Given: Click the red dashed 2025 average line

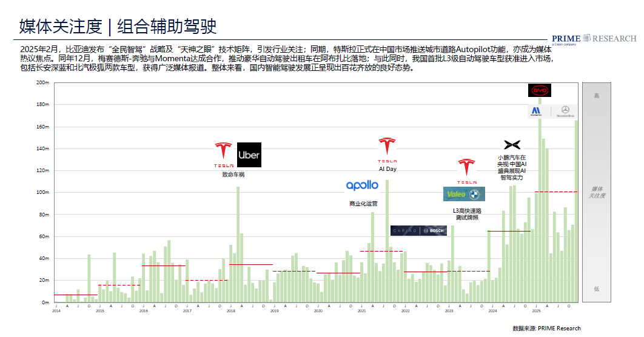Looking at the screenshot, I should tap(556, 192).
